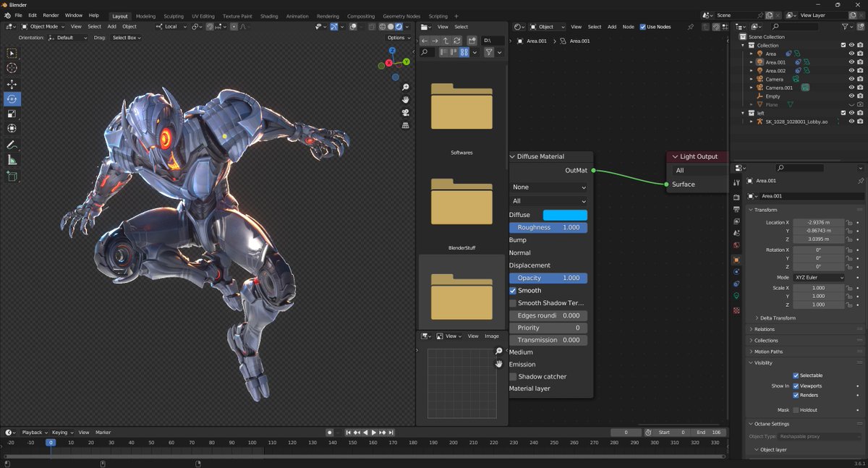
Task: Toggle the Use Nodes checkbox
Action: point(643,27)
